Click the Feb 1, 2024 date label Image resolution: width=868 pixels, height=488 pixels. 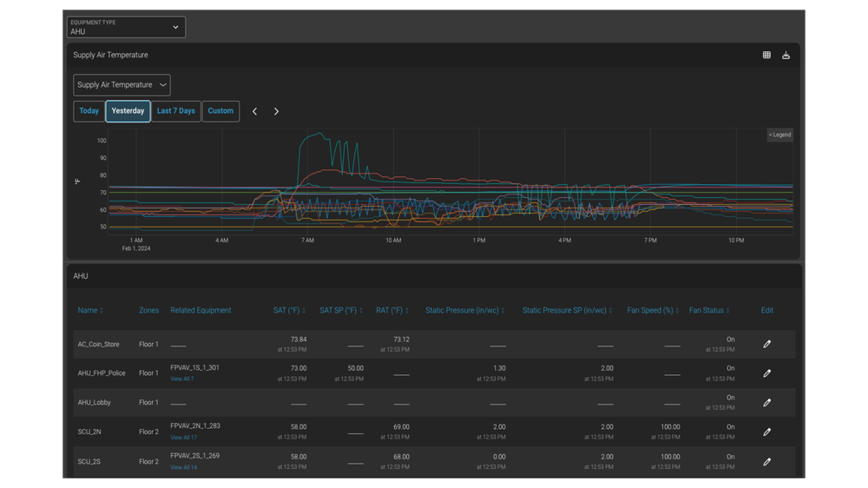(x=136, y=248)
